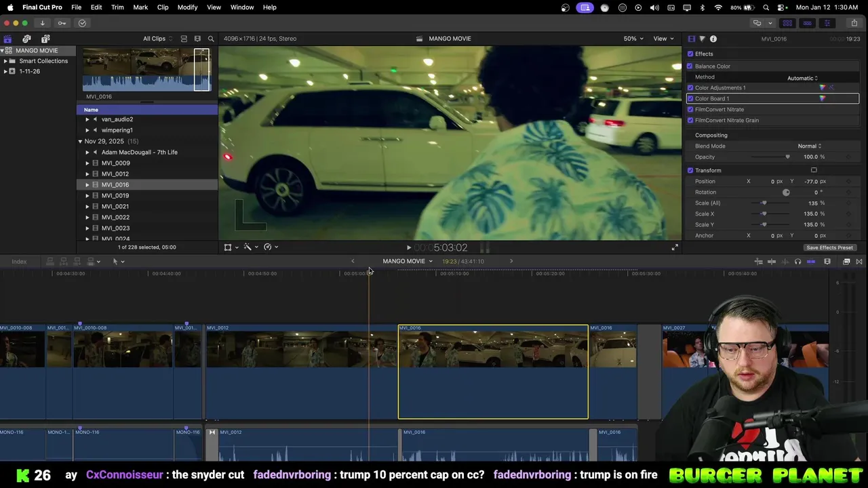Open the Keyword Editor key icon
This screenshot has width=868, height=488.
pos(62,23)
